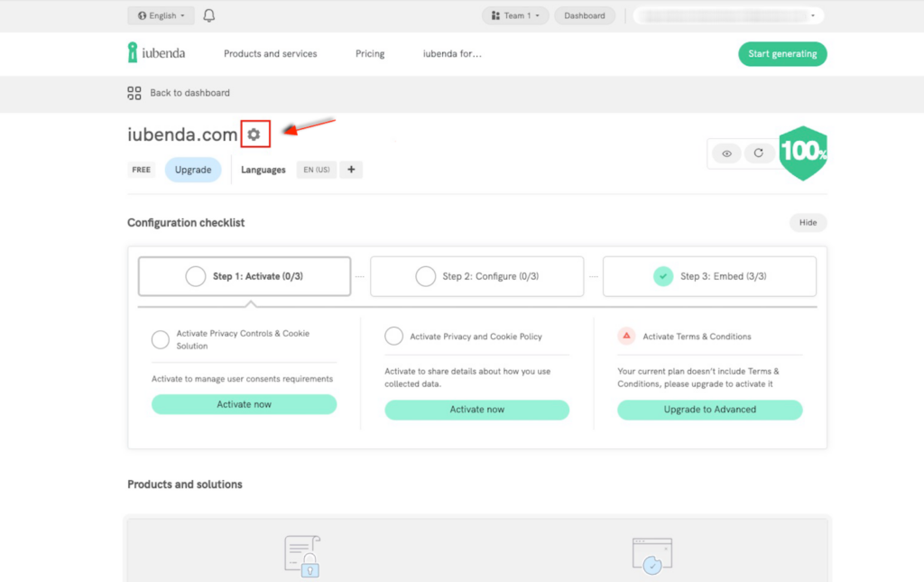Click the Back to dashboard grid icon
This screenshot has width=924, height=582.
(134, 93)
